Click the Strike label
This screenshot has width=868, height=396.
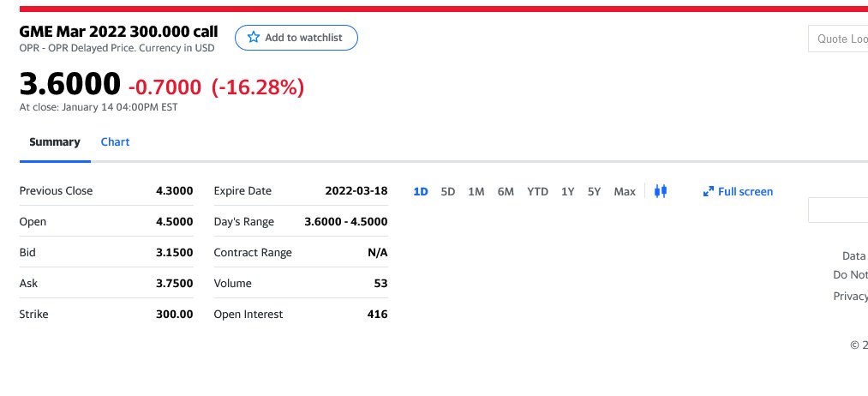click(33, 315)
